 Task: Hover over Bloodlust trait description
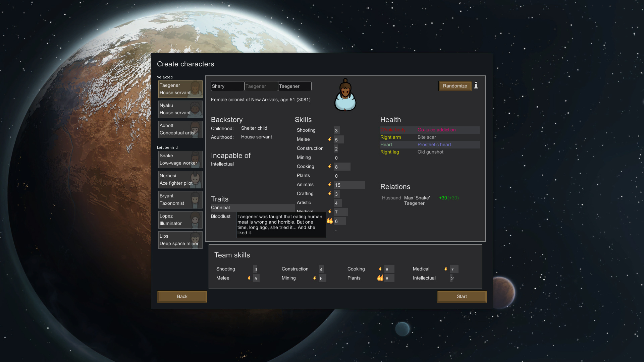pos(220,216)
